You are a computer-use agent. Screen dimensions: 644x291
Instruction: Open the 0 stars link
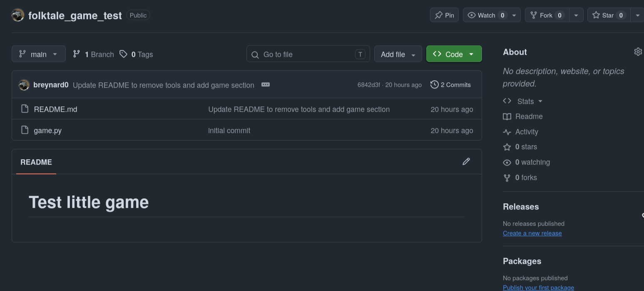click(x=526, y=147)
